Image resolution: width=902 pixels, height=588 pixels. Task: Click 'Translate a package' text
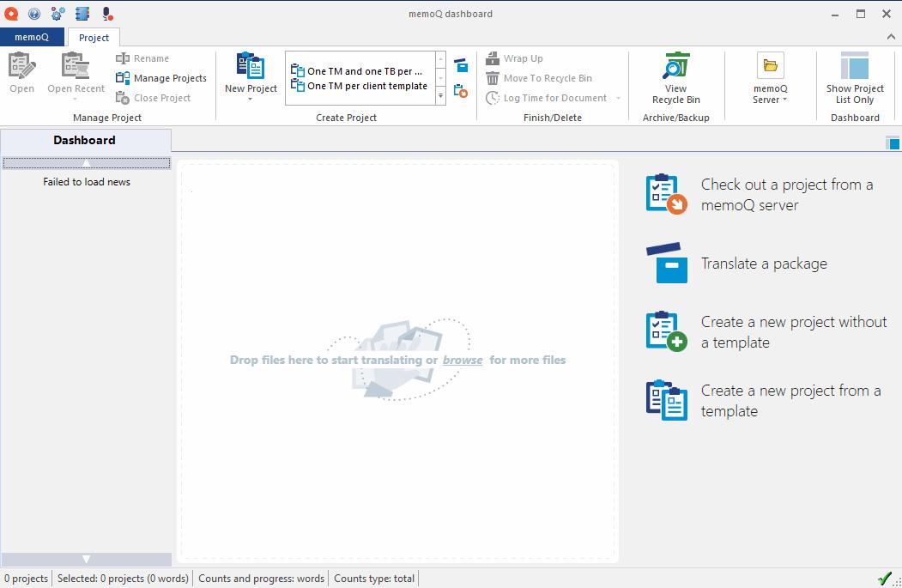(x=764, y=264)
